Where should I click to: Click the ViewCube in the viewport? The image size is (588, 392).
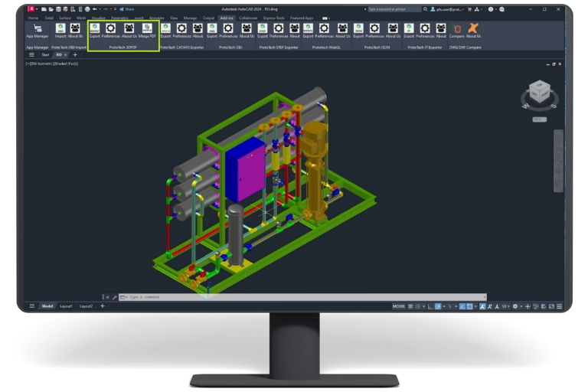(x=539, y=92)
